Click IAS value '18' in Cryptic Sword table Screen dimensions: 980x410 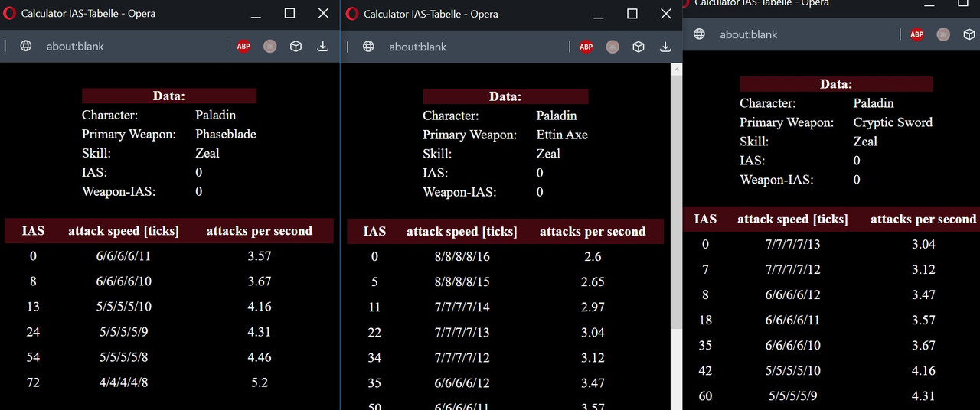[705, 321]
